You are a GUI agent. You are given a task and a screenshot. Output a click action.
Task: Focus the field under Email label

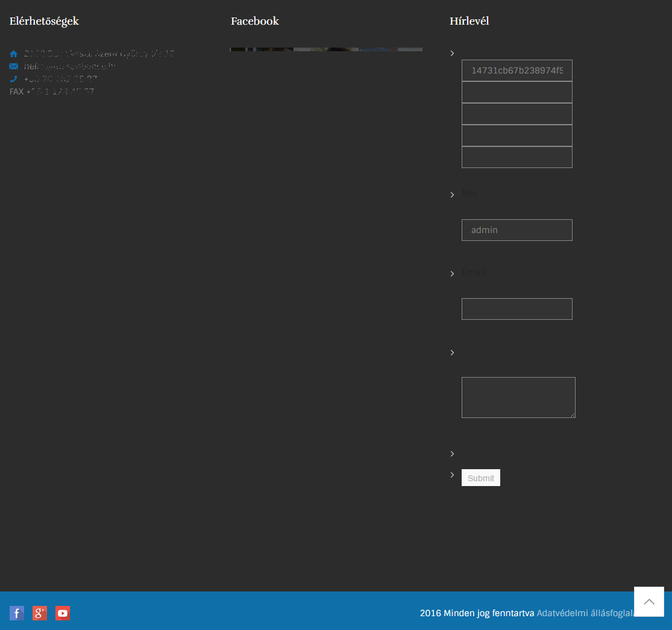point(517,309)
